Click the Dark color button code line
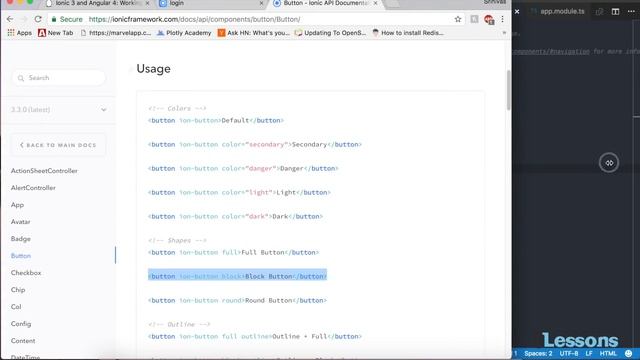Image resolution: width=640 pixels, height=360 pixels. (236, 217)
